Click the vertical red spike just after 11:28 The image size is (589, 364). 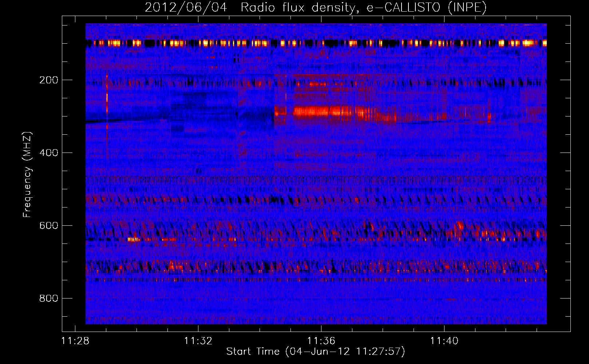click(107, 116)
